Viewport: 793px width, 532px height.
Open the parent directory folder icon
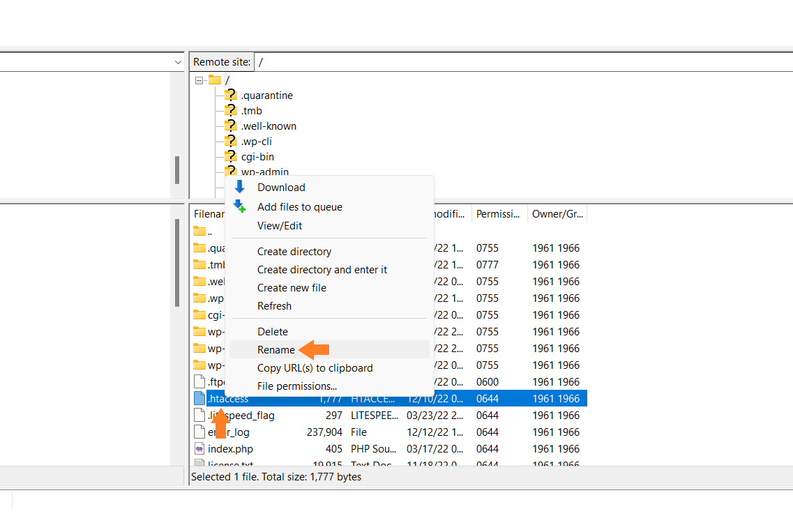pos(199,231)
